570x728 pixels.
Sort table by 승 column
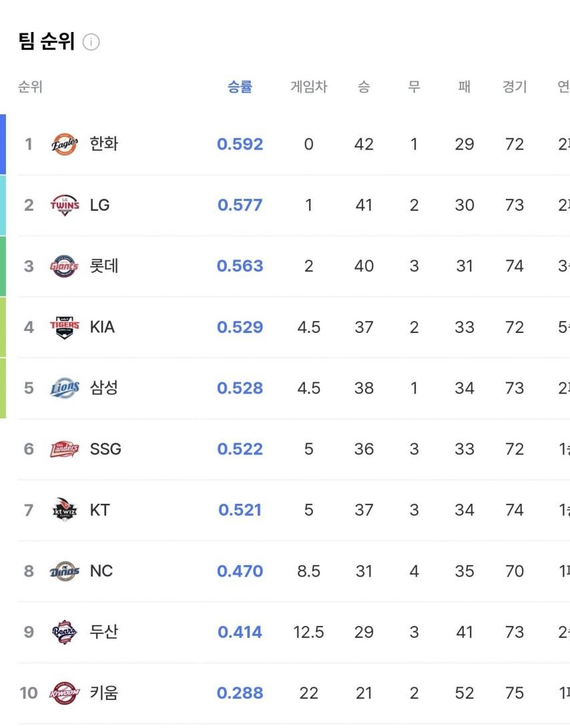pyautogui.click(x=364, y=86)
